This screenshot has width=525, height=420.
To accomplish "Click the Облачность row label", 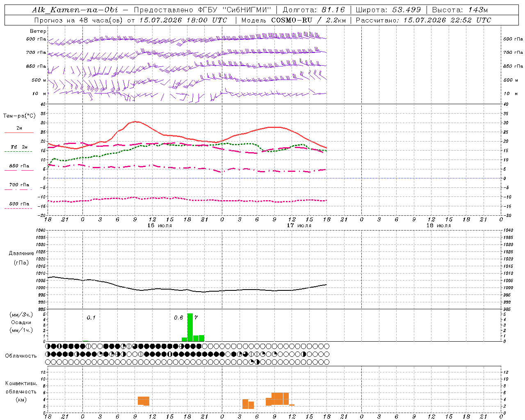I will (x=21, y=356).
